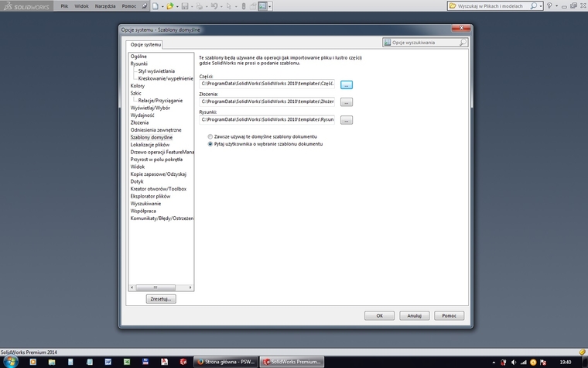Click the SolidWorks logo
Screen dimensions: 588x368
point(26,6)
